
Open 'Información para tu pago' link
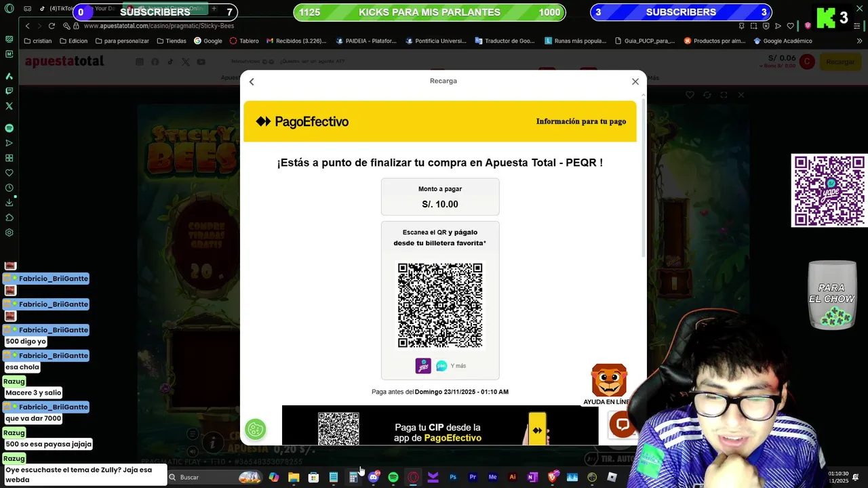pyautogui.click(x=581, y=121)
